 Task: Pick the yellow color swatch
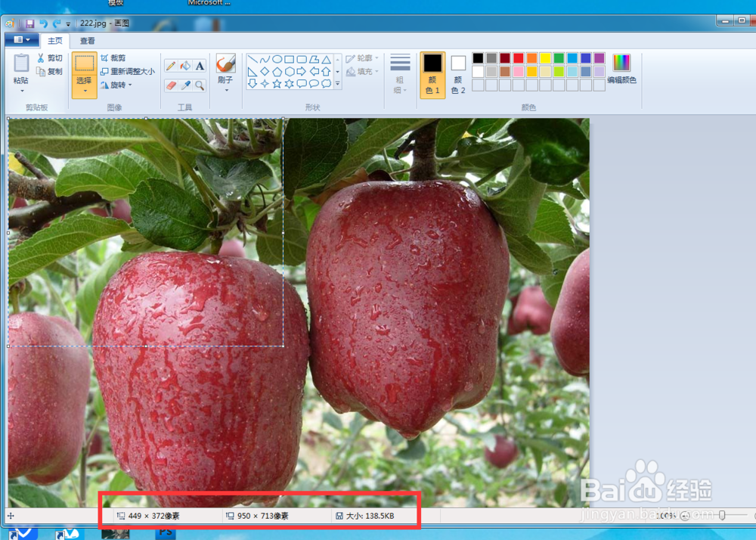click(x=545, y=58)
